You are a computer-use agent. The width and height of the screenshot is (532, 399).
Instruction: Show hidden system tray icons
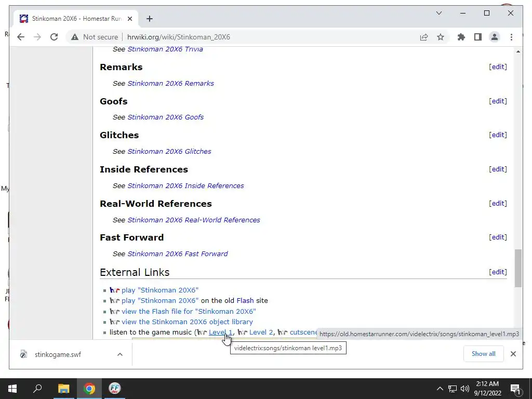click(440, 389)
